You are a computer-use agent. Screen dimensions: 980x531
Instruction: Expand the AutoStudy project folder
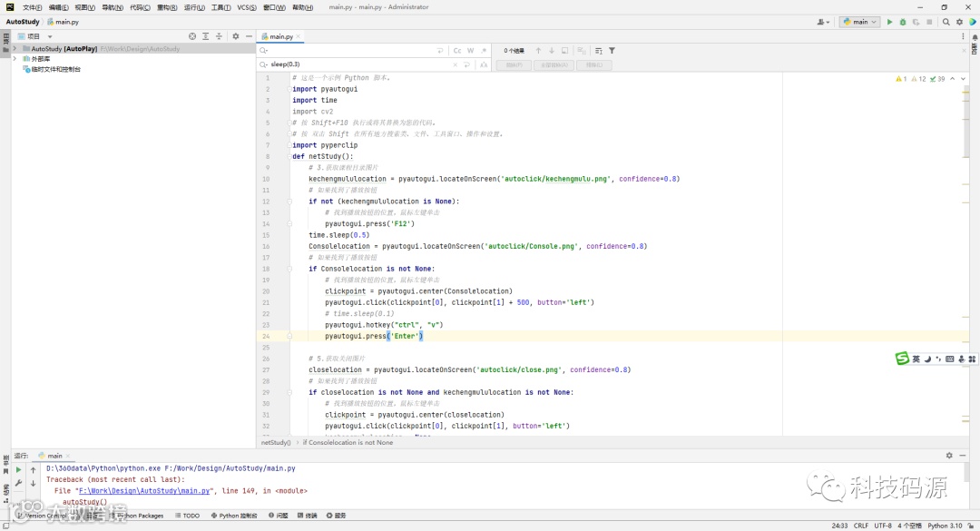pyautogui.click(x=15, y=49)
